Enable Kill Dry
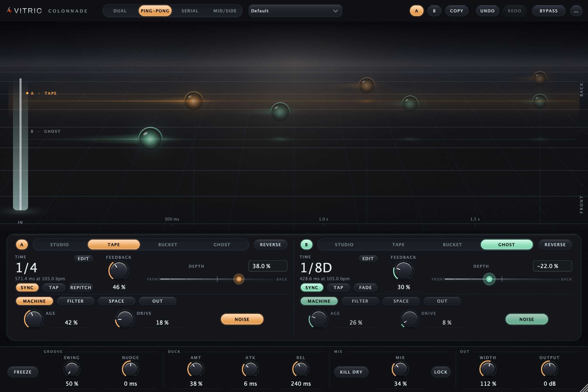The width and height of the screenshot is (588, 392). (351, 372)
